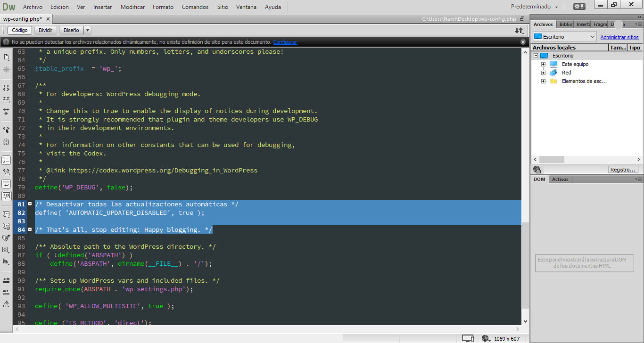Collapse the Escritorio tree root
The height and width of the screenshot is (343, 644).
(536, 56)
